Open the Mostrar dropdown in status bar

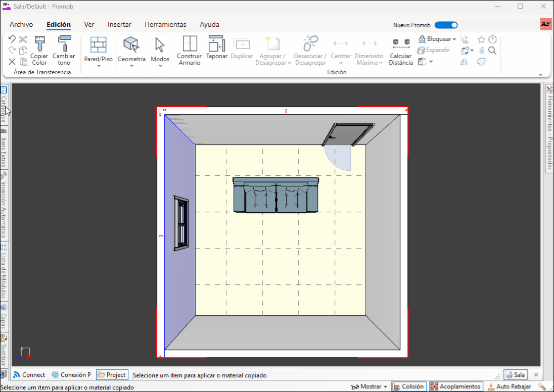369,386
